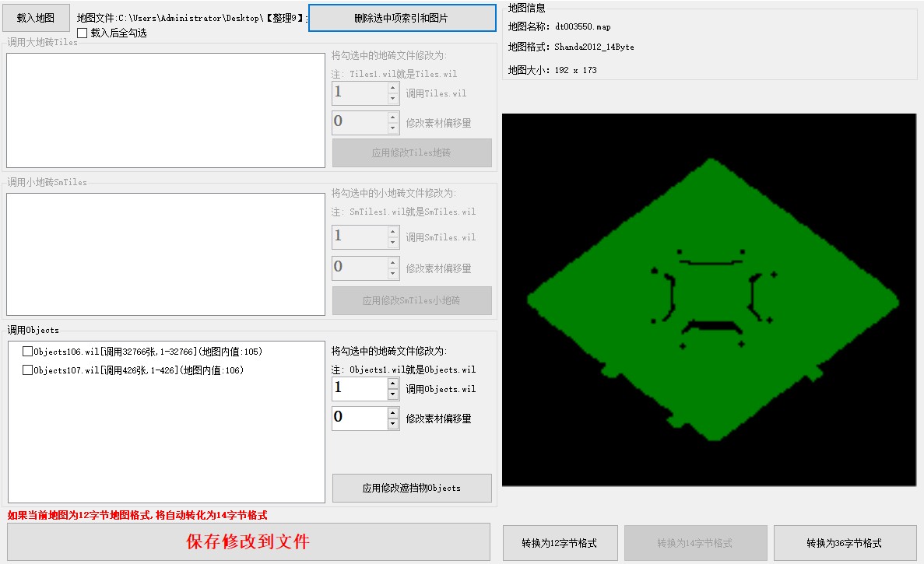The height and width of the screenshot is (564, 924).
Task: Click 删除选中项索引和图片 button
Action: tap(402, 18)
